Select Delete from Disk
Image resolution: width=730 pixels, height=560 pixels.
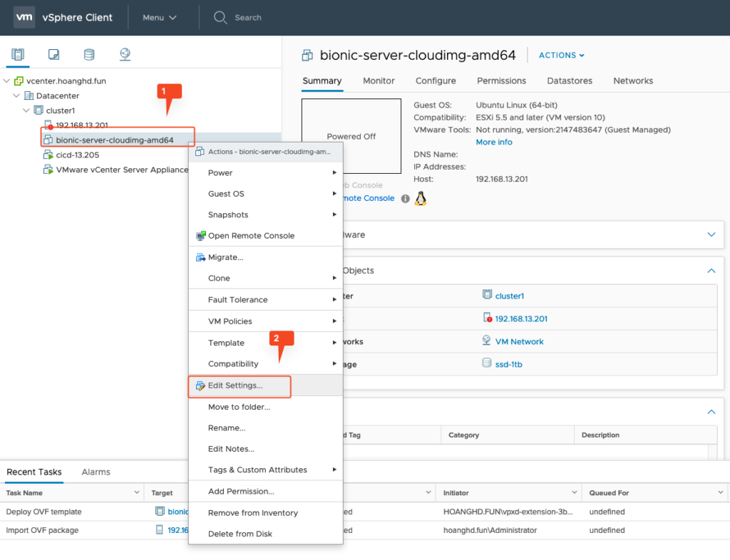(266, 534)
